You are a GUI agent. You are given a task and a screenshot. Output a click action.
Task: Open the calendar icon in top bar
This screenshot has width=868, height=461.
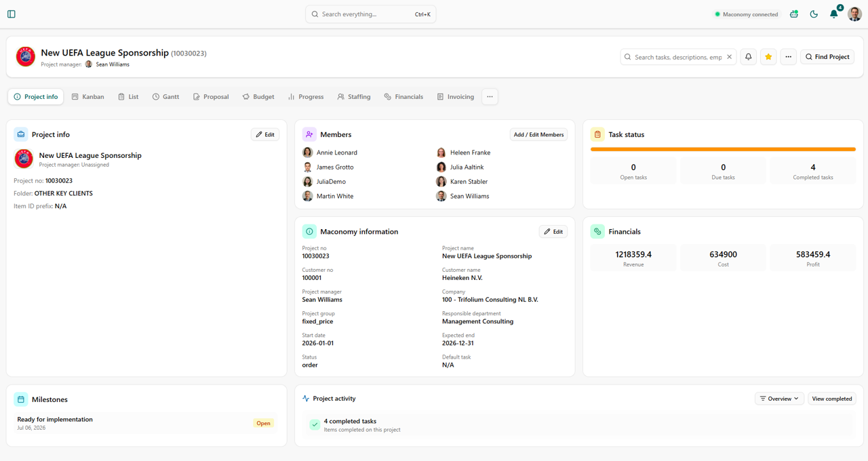794,14
